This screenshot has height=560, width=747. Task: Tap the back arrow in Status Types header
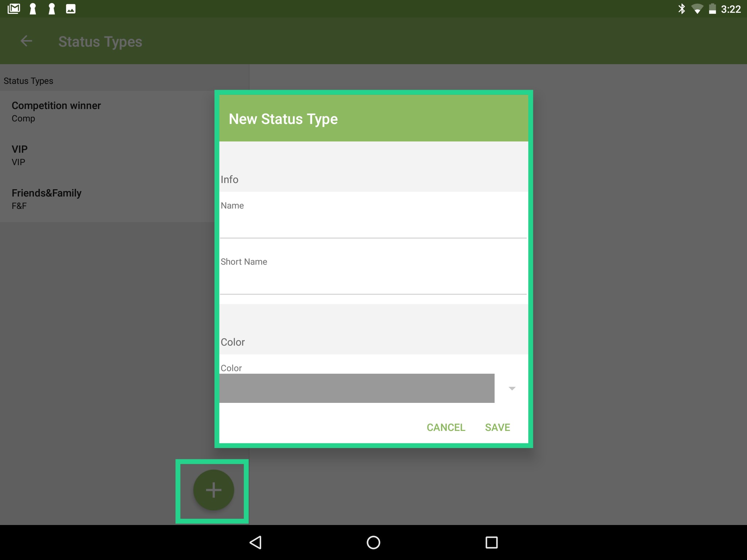26,41
